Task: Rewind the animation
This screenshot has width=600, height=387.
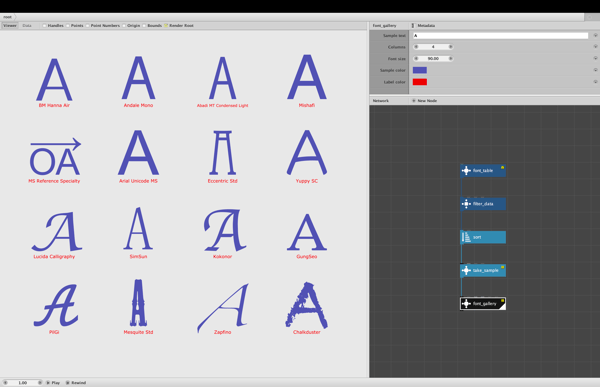Action: 76,383
